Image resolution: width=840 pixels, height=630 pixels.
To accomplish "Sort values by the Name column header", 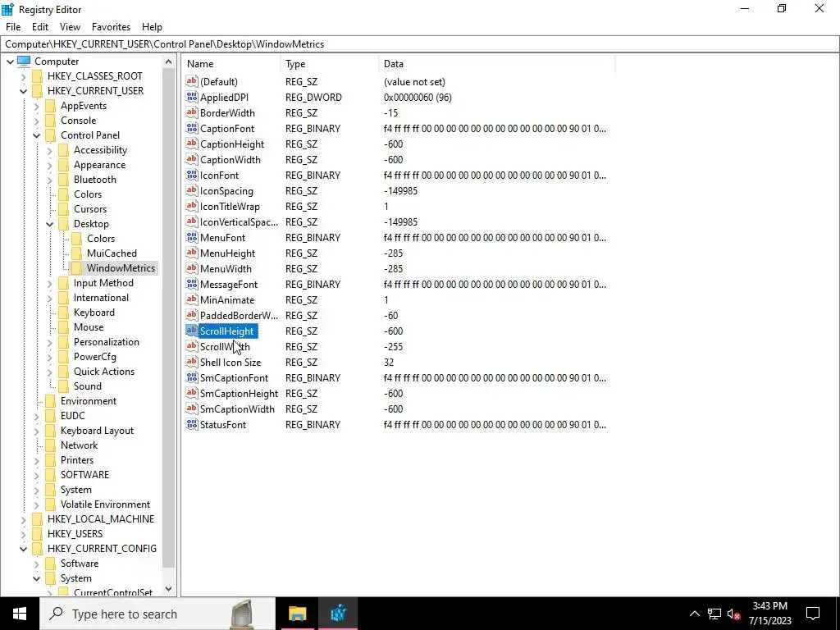I will tap(231, 64).
